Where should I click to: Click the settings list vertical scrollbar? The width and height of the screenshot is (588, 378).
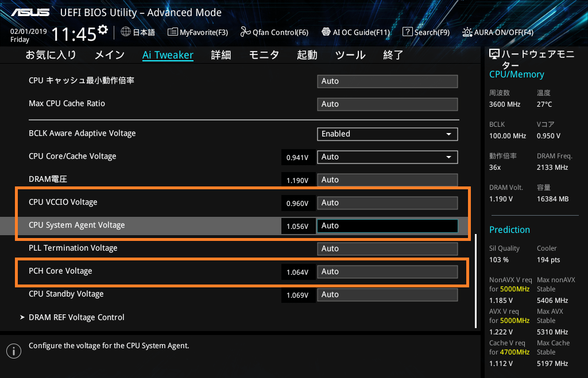[x=476, y=281]
